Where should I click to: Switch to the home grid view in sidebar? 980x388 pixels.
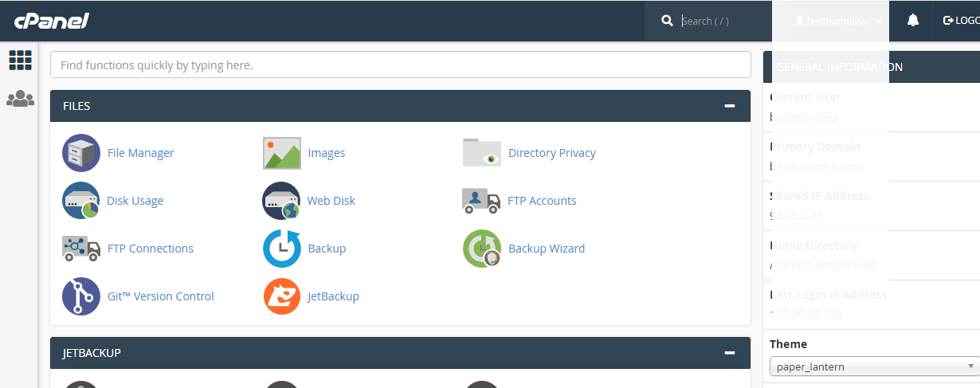click(x=20, y=60)
